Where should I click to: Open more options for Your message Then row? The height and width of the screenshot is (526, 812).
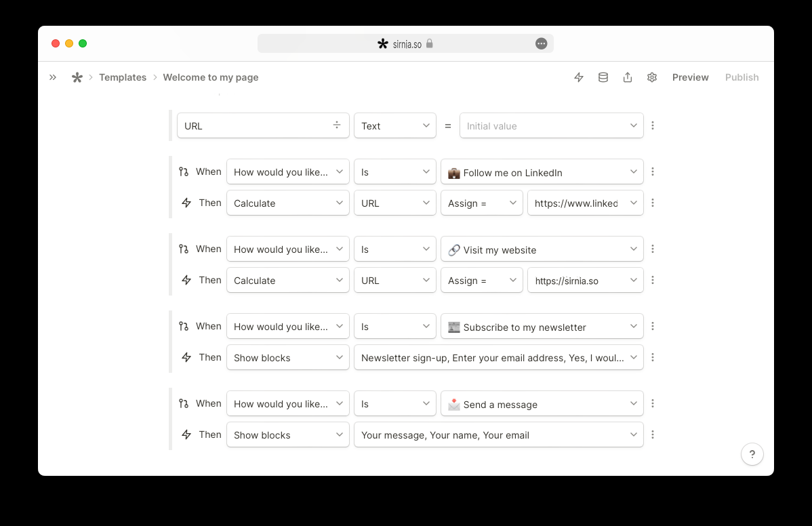(653, 435)
